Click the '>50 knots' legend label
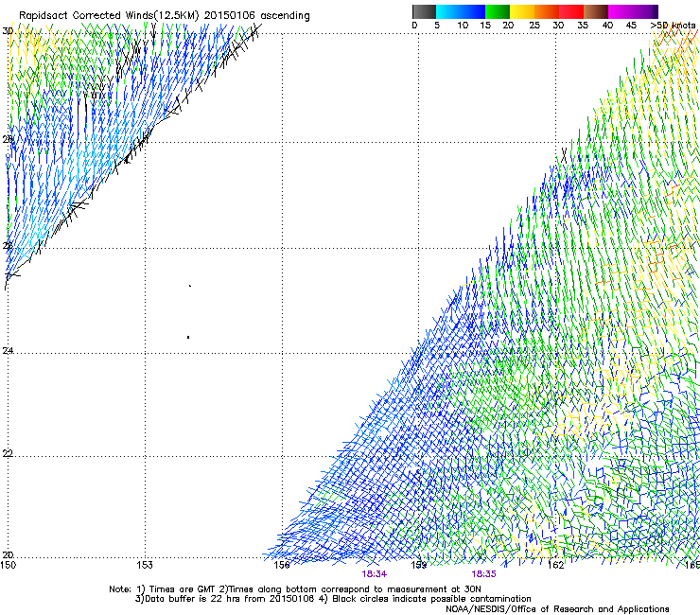 click(673, 25)
